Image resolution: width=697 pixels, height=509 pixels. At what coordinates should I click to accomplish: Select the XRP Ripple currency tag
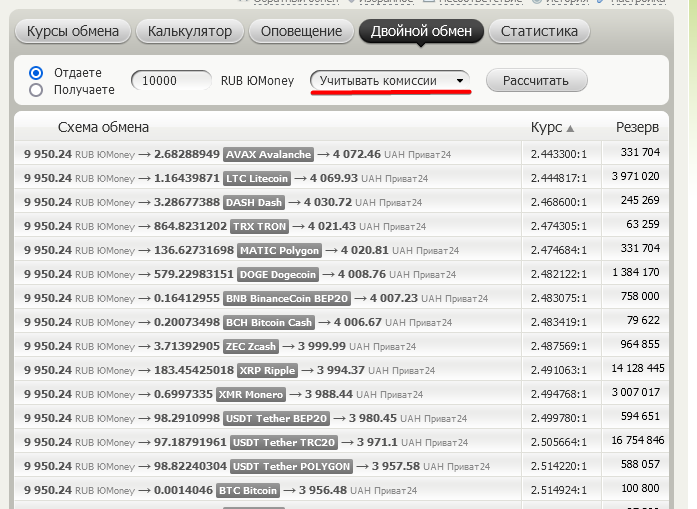point(268,370)
